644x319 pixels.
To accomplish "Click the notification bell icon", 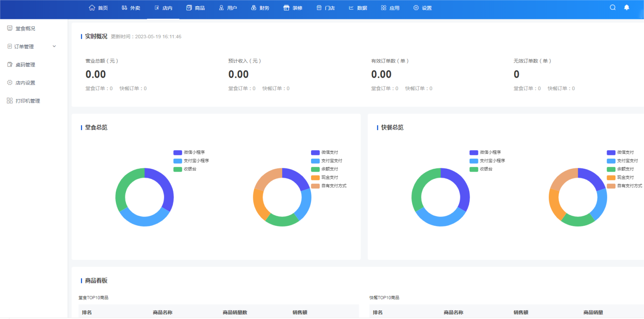I will pos(626,7).
